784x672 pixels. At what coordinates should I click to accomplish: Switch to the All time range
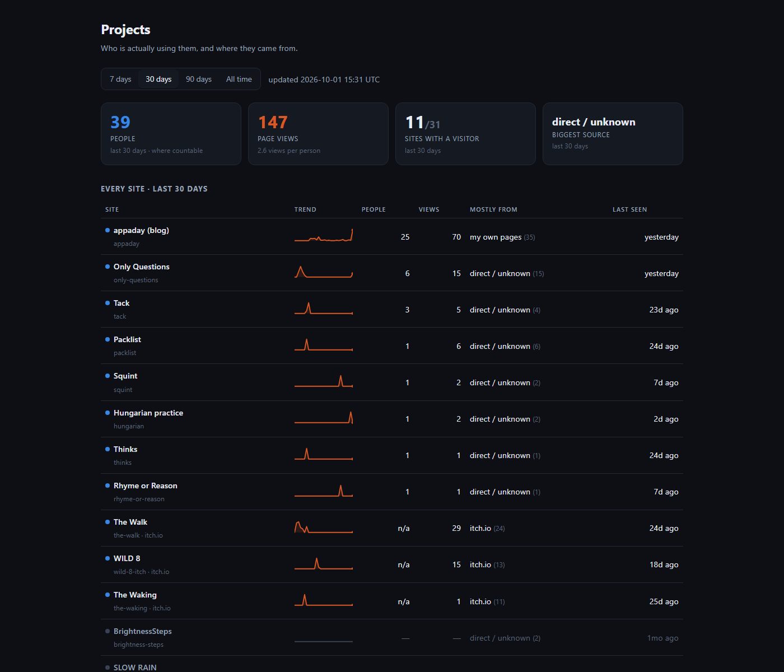[239, 79]
